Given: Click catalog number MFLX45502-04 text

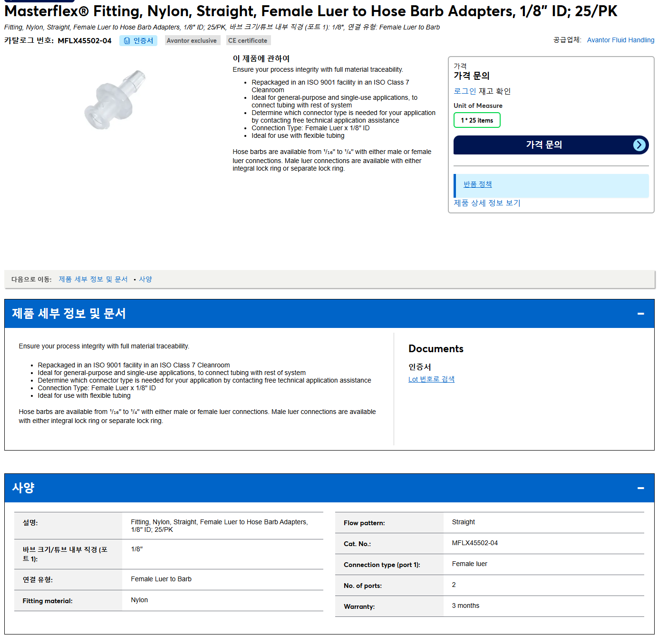Looking at the screenshot, I should coord(85,41).
